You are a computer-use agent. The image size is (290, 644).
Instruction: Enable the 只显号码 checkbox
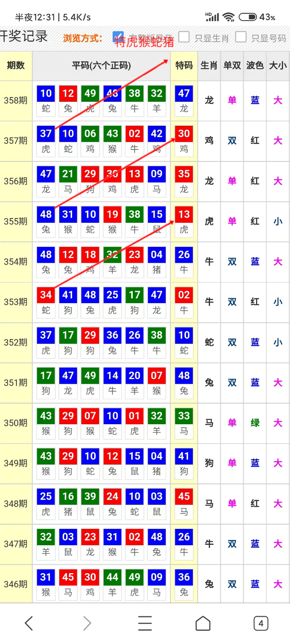pos(241,37)
